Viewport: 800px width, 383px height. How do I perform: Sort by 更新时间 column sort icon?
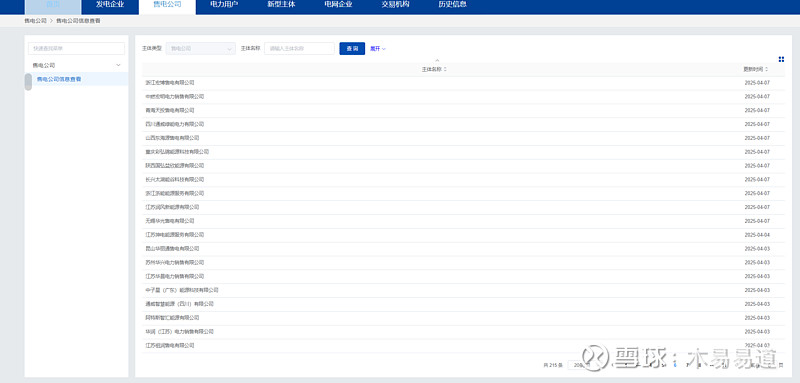pyautogui.click(x=766, y=69)
